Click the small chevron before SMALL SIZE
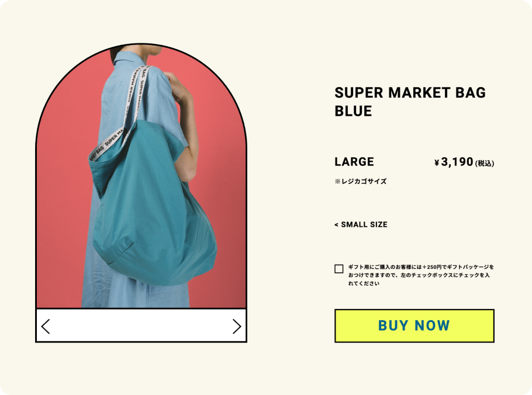 [336, 225]
